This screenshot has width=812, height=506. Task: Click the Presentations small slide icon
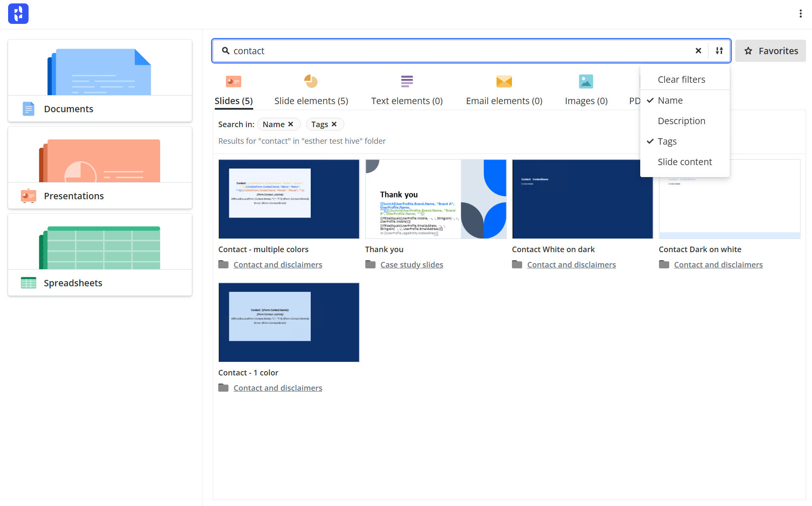pos(28,196)
